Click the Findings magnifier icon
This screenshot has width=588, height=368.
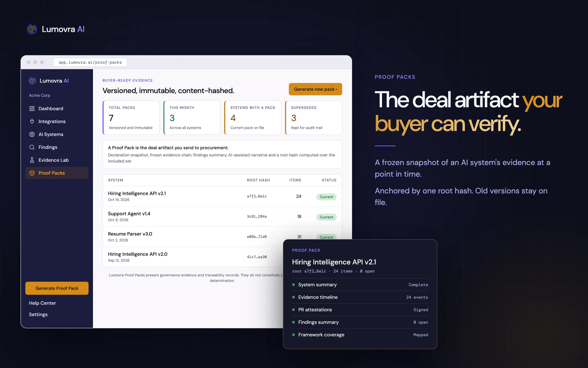click(x=32, y=147)
